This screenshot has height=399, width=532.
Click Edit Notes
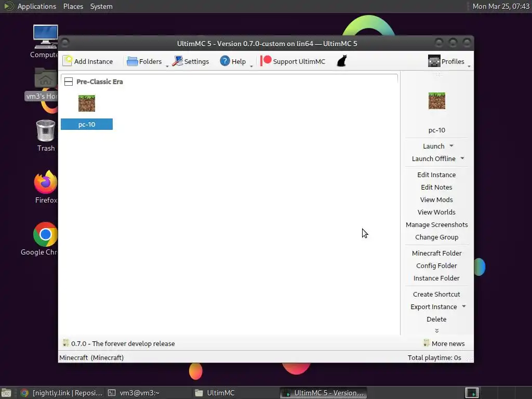[436, 187]
